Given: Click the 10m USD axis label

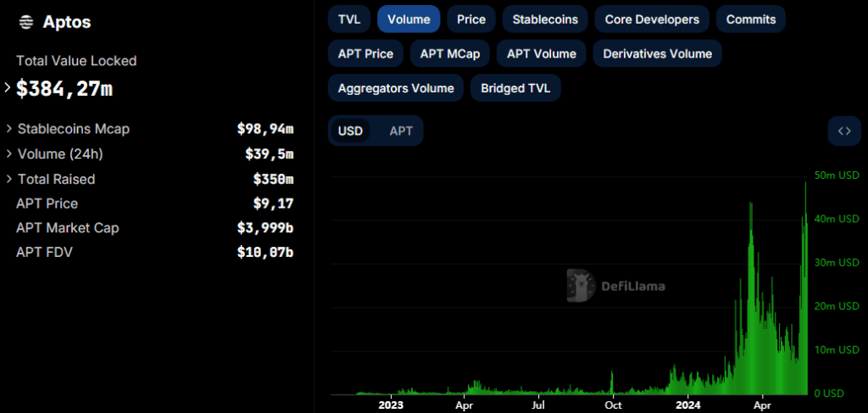Looking at the screenshot, I should pyautogui.click(x=837, y=350).
